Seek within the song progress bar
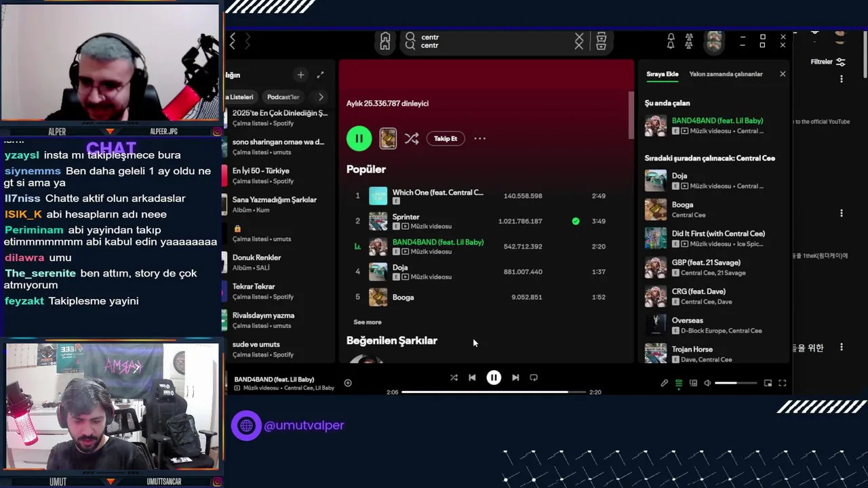This screenshot has height=488, width=868. click(493, 392)
